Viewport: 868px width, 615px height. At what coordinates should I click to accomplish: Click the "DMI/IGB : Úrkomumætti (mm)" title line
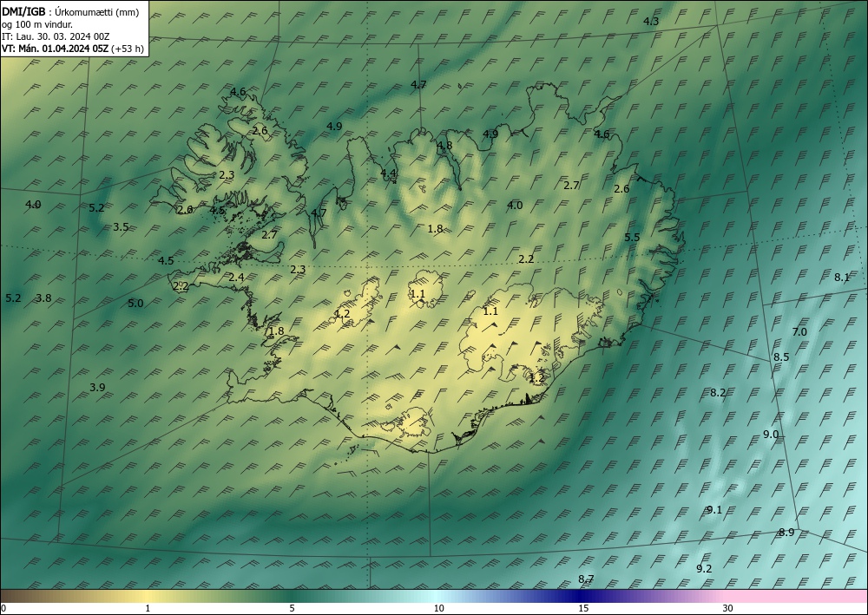[70, 12]
